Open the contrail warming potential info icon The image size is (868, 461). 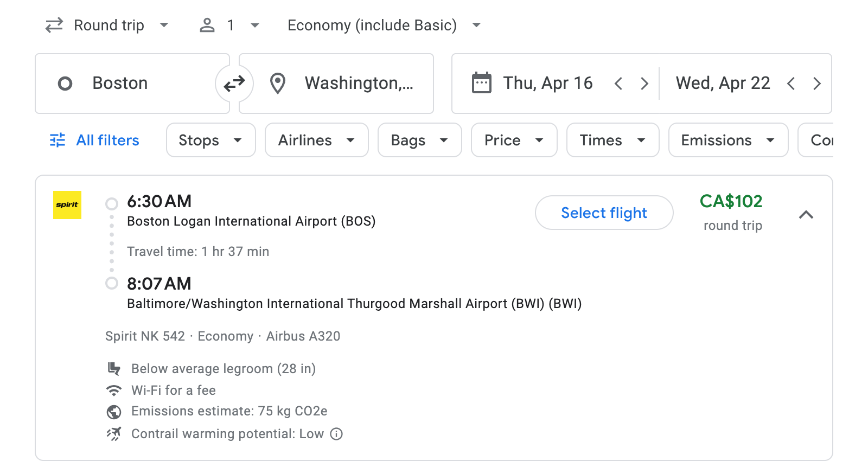(x=335, y=434)
